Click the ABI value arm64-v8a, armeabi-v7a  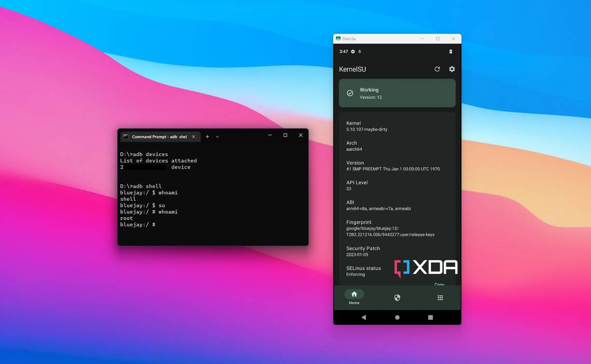coord(378,209)
